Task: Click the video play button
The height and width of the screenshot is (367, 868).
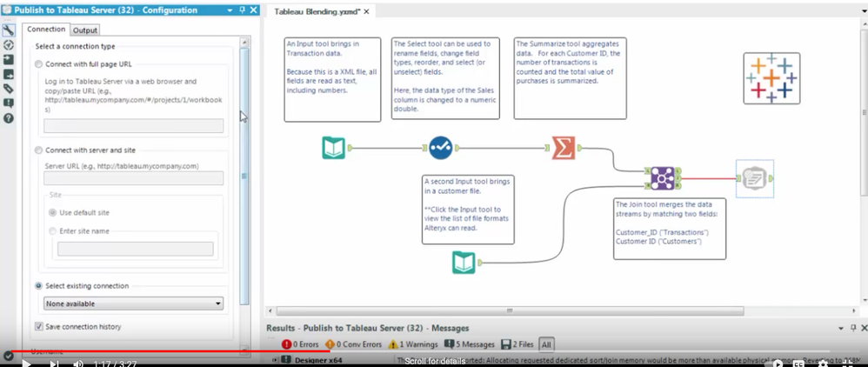Action: pyautogui.click(x=26, y=364)
